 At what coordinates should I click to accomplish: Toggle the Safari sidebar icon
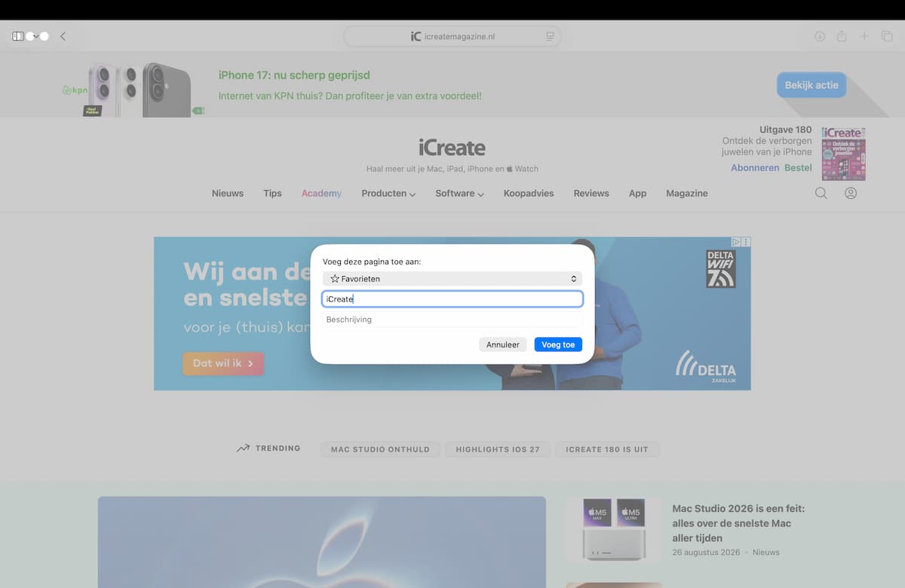[18, 36]
